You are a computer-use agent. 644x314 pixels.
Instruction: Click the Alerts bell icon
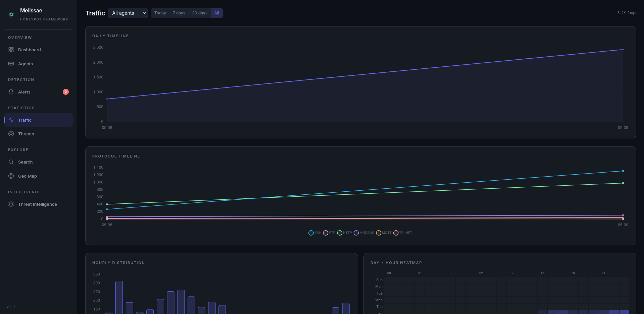11,92
